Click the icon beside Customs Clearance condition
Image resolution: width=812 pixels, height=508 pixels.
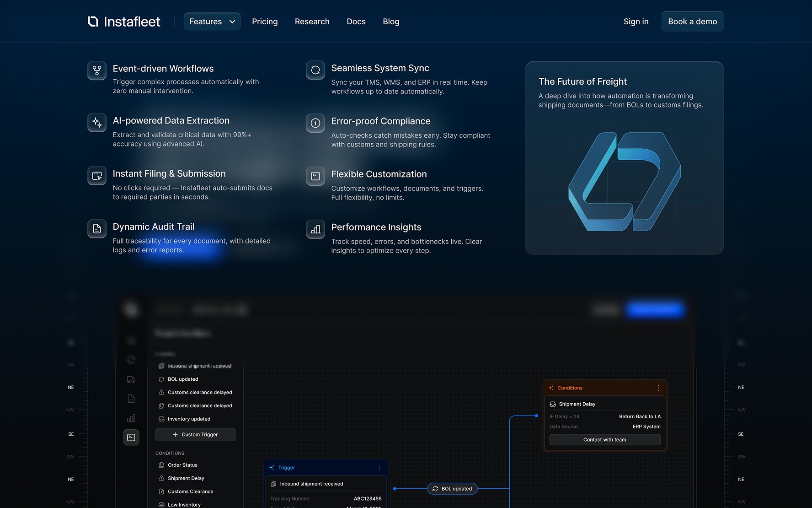coord(161,492)
